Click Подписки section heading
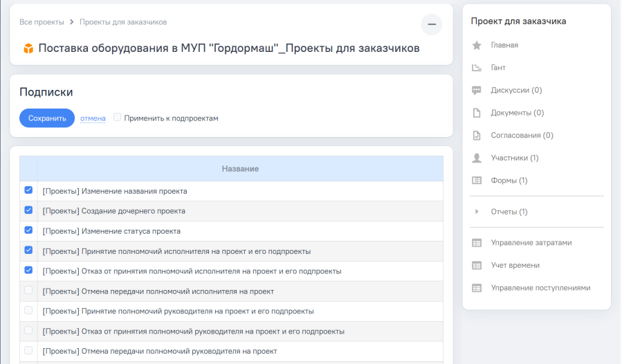Viewport: 622px width, 364px height. [x=46, y=92]
